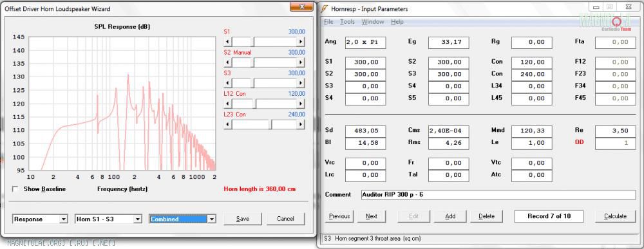The height and width of the screenshot is (249, 644).
Task: Click the Con field showing 120,00
Action: tap(532, 62)
